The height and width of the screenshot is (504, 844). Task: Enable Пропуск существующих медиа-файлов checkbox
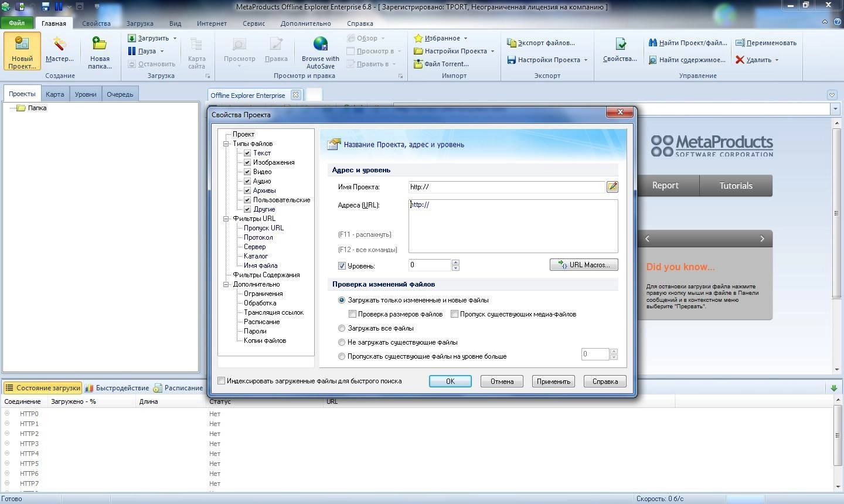[x=454, y=314]
